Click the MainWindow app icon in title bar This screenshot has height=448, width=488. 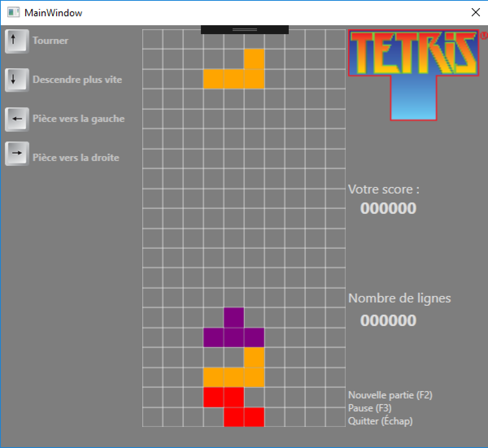coord(13,13)
